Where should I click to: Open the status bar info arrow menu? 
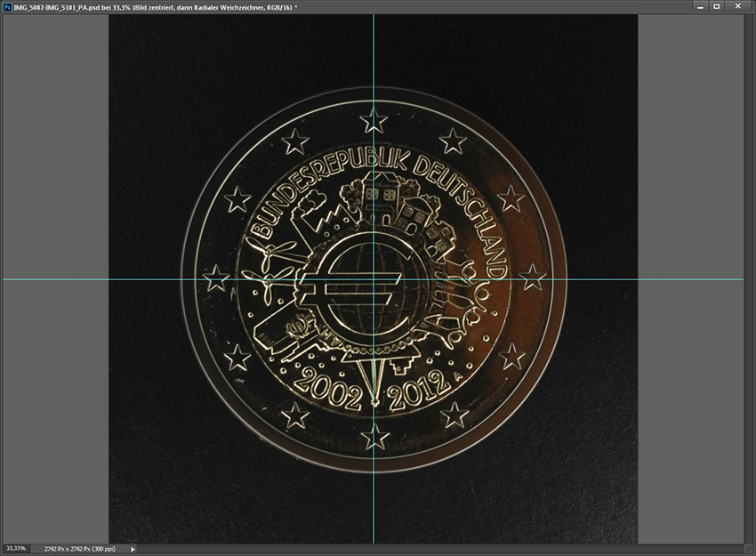coord(133,549)
